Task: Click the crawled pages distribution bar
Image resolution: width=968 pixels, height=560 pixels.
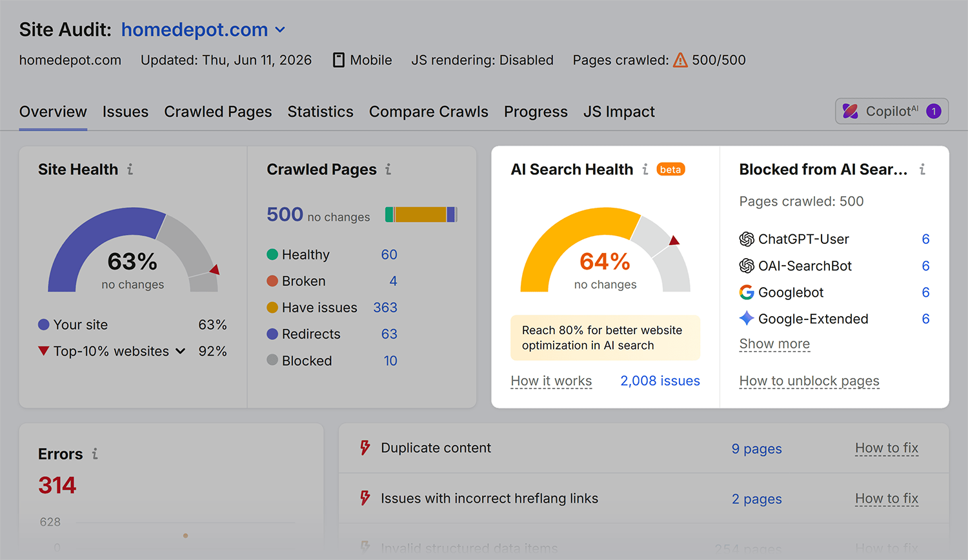Action: (421, 215)
